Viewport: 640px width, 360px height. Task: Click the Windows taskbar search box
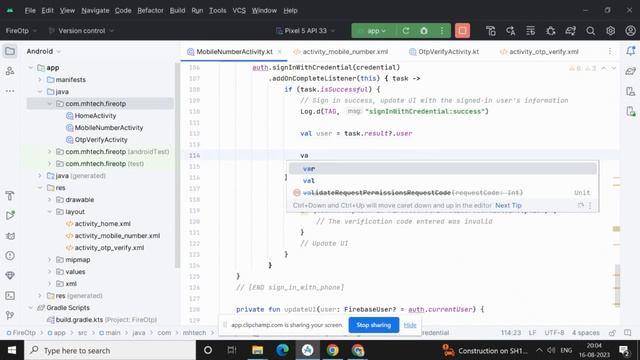click(110, 350)
